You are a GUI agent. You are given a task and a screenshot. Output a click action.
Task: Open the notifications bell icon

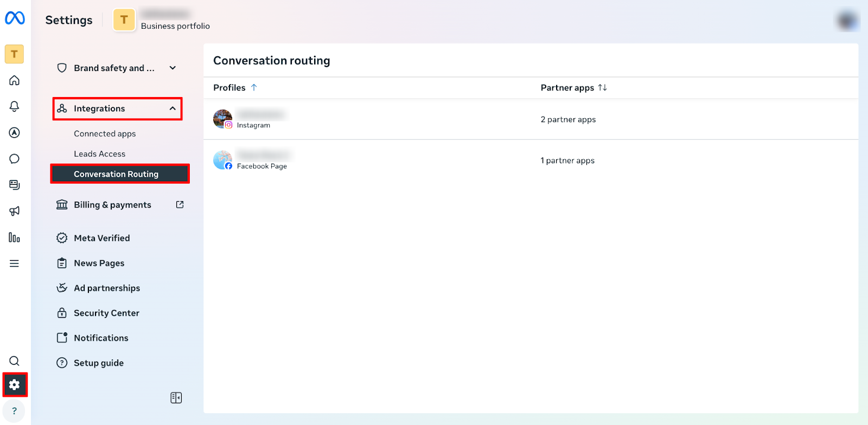click(x=15, y=106)
